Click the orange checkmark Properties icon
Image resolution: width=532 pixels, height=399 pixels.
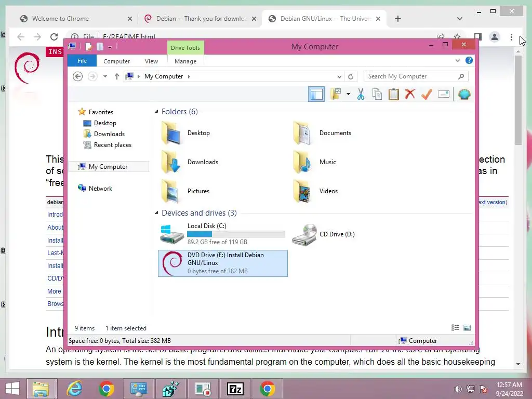[427, 94]
